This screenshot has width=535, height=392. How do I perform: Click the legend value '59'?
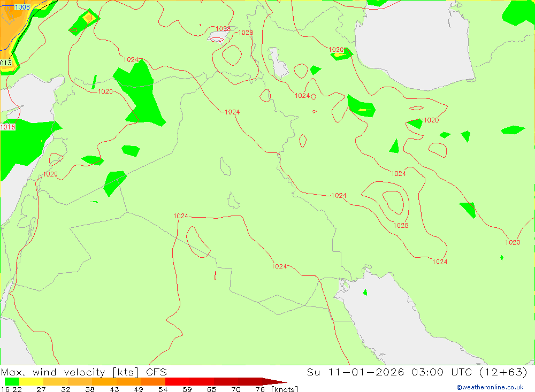click(187, 389)
